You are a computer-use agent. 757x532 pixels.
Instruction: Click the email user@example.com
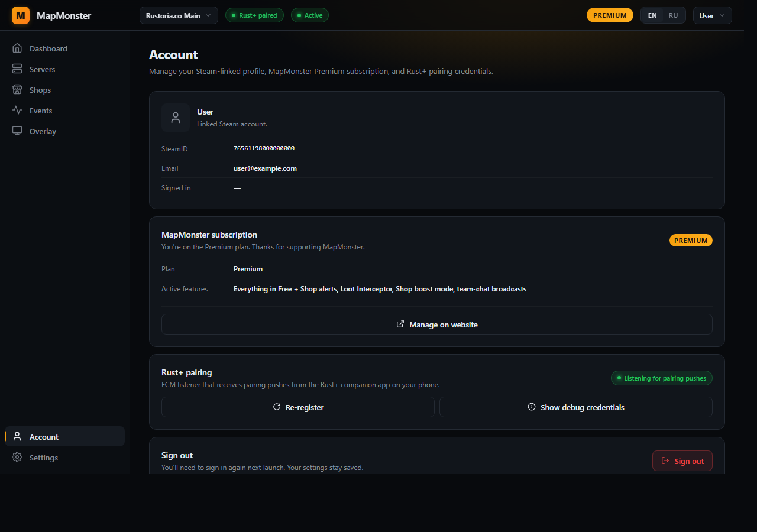(x=265, y=168)
